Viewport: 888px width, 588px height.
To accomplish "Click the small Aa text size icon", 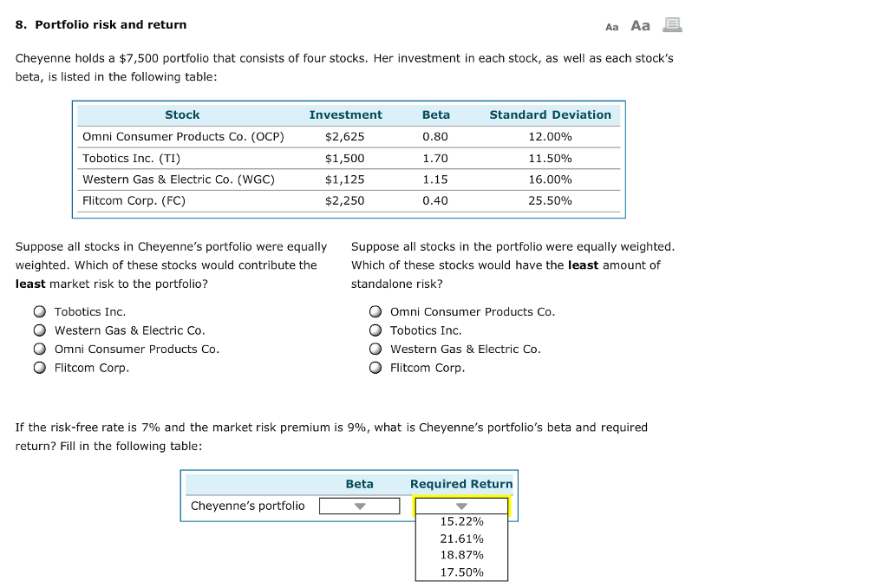I will coord(611,26).
